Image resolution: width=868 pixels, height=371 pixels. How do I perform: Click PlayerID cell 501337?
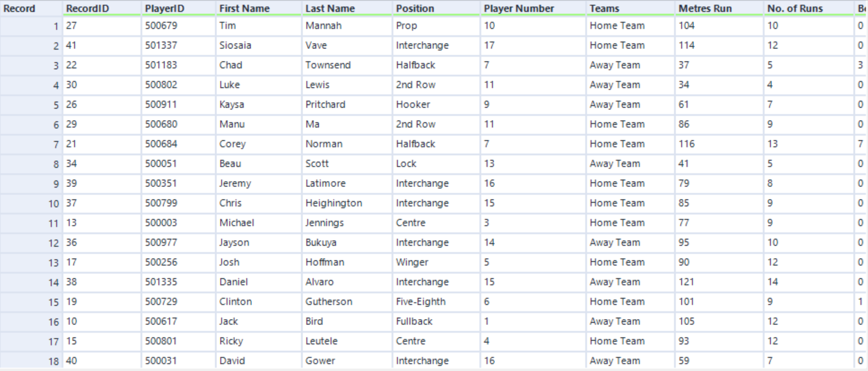(161, 45)
